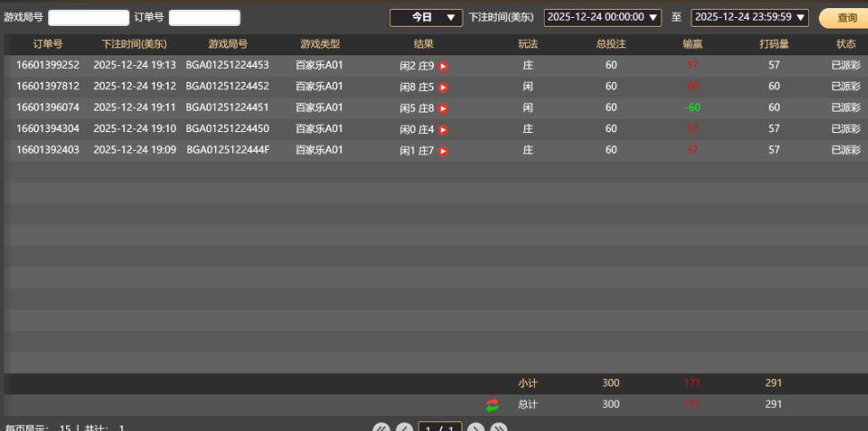Click the 订单号 search input field
This screenshot has height=431, width=868.
(x=204, y=17)
